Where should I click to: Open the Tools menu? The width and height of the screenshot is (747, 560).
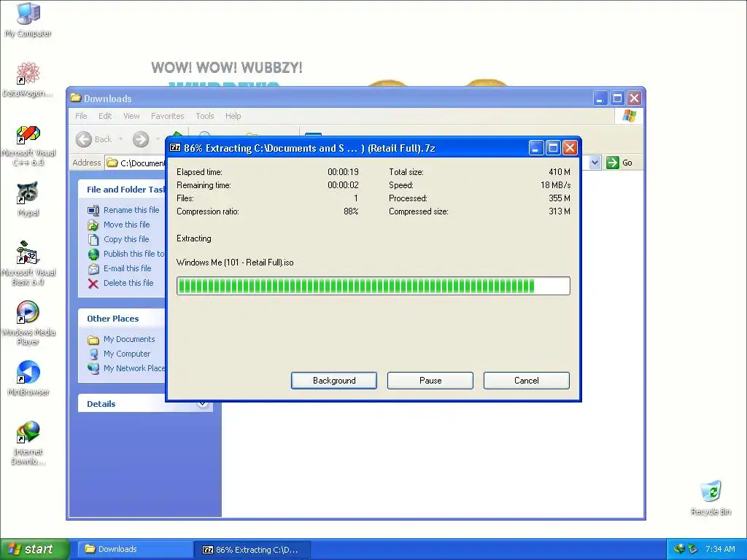[x=205, y=116]
